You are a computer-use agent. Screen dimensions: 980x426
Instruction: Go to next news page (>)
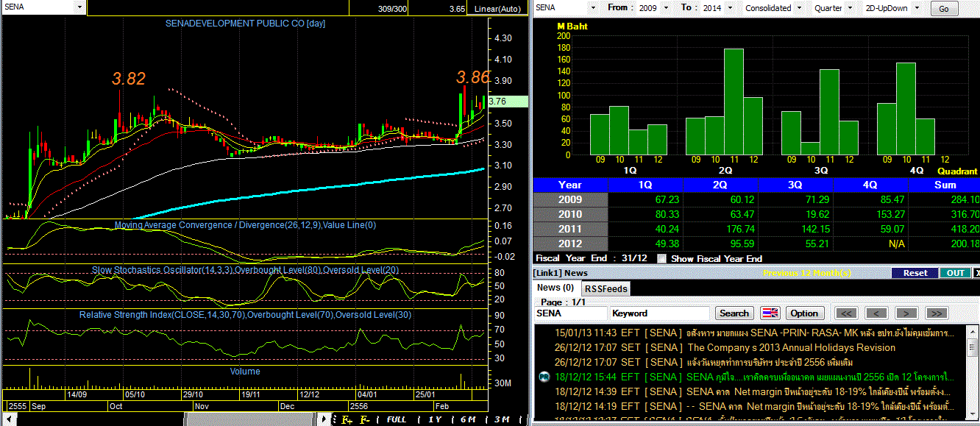tap(906, 313)
